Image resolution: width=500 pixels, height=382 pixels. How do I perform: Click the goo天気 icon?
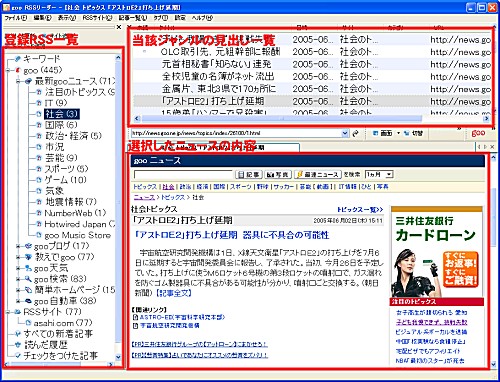point(29,268)
